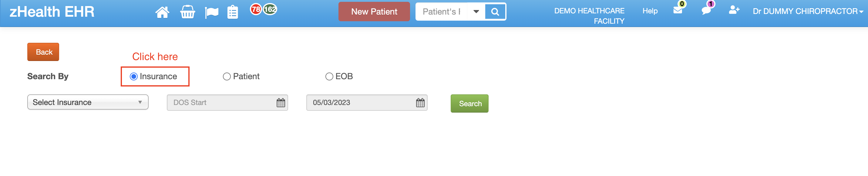Click the green Search button
This screenshot has width=868, height=176.
coord(469,103)
